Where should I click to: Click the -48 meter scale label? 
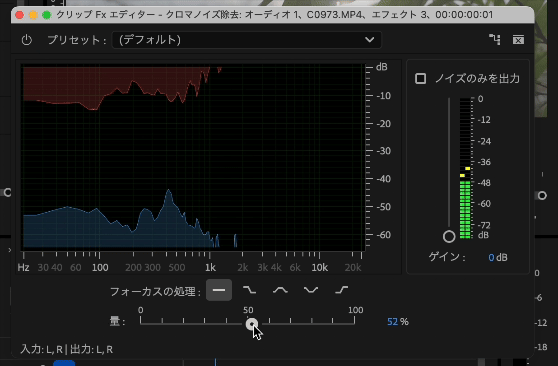(484, 183)
